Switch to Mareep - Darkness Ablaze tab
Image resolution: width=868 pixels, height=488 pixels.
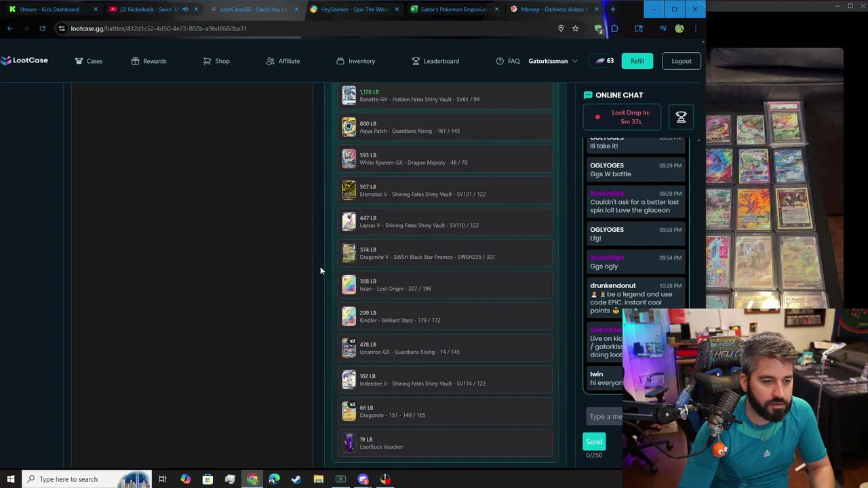coord(554,9)
